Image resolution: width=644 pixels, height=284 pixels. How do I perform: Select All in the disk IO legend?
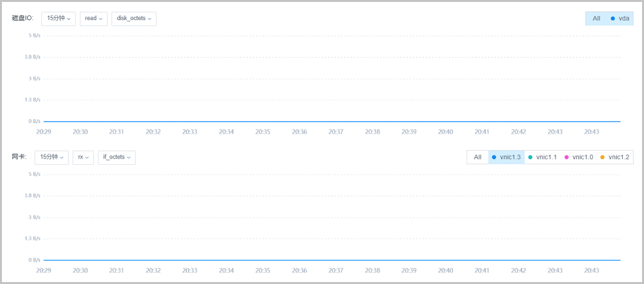(596, 19)
